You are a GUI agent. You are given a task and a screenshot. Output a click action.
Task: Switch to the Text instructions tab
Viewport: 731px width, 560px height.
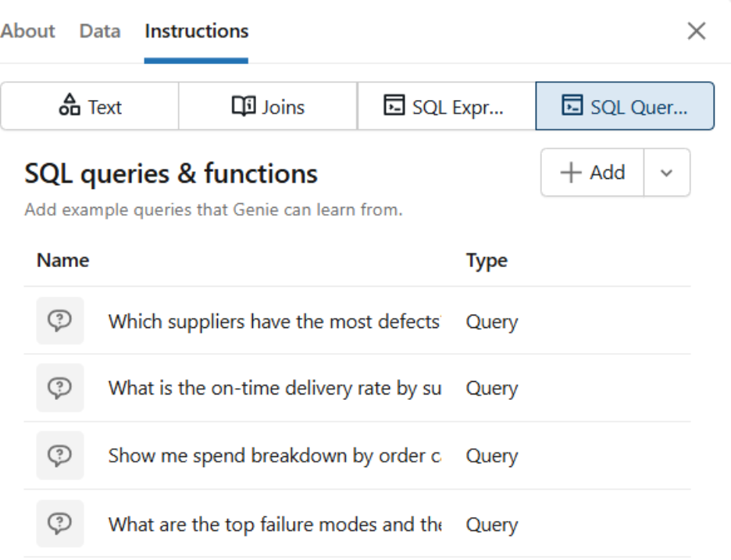tap(89, 105)
